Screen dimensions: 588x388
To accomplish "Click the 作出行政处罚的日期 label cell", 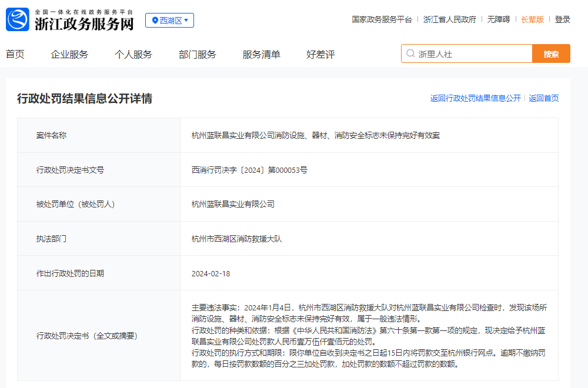I will tap(99, 273).
